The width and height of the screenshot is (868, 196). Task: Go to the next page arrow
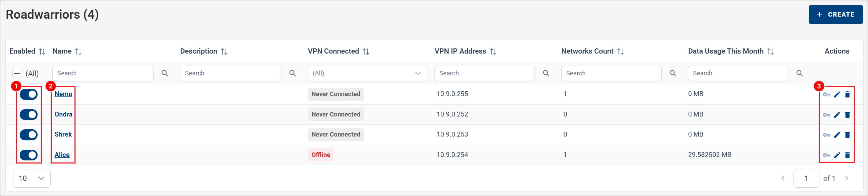(847, 178)
